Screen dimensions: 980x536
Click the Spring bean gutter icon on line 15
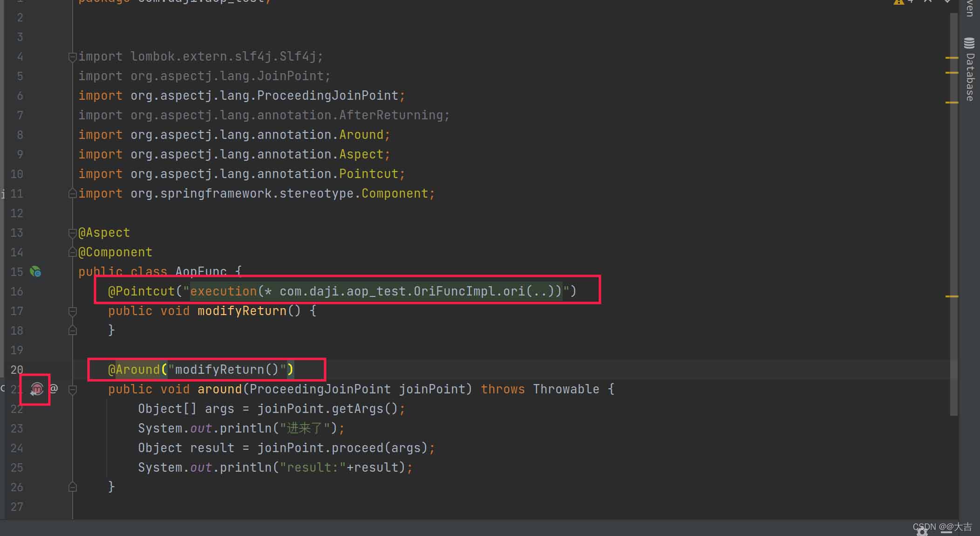[35, 272]
